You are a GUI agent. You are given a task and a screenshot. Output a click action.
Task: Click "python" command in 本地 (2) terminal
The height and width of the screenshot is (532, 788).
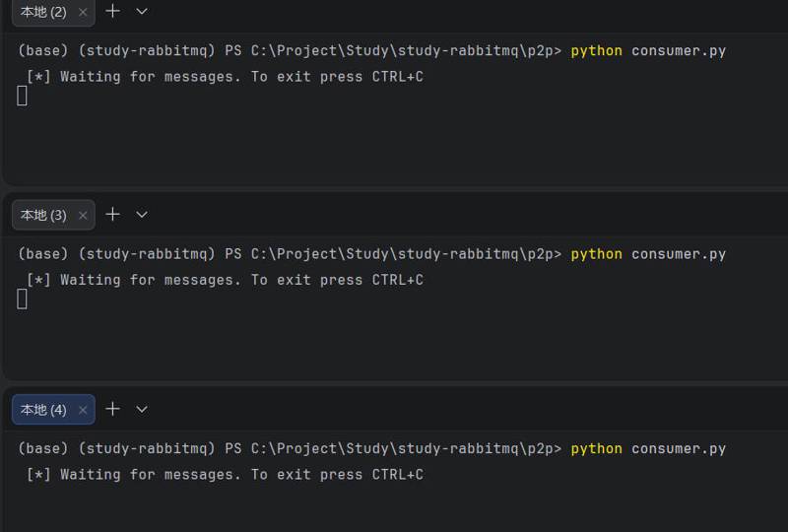tap(596, 50)
